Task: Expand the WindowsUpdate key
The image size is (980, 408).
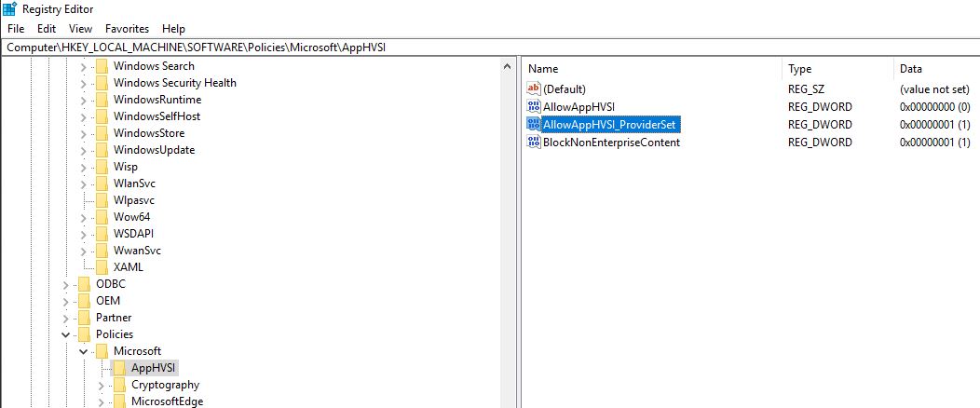Action: pos(83,151)
